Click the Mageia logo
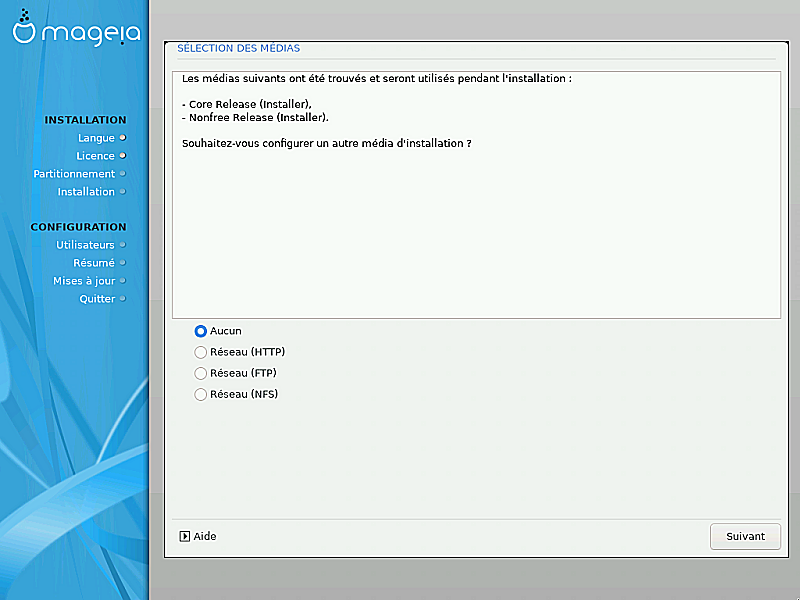 (x=76, y=28)
